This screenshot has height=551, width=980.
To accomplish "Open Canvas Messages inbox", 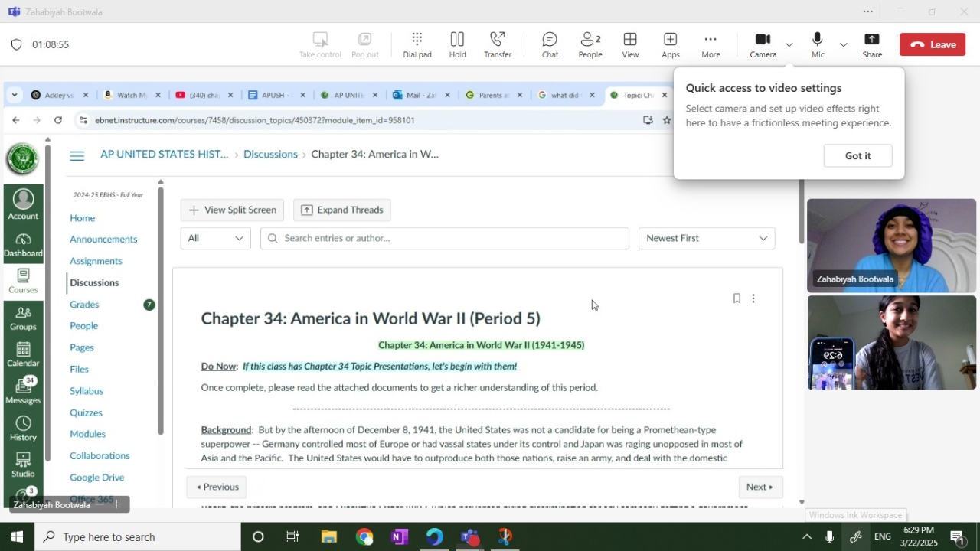I will tap(23, 391).
